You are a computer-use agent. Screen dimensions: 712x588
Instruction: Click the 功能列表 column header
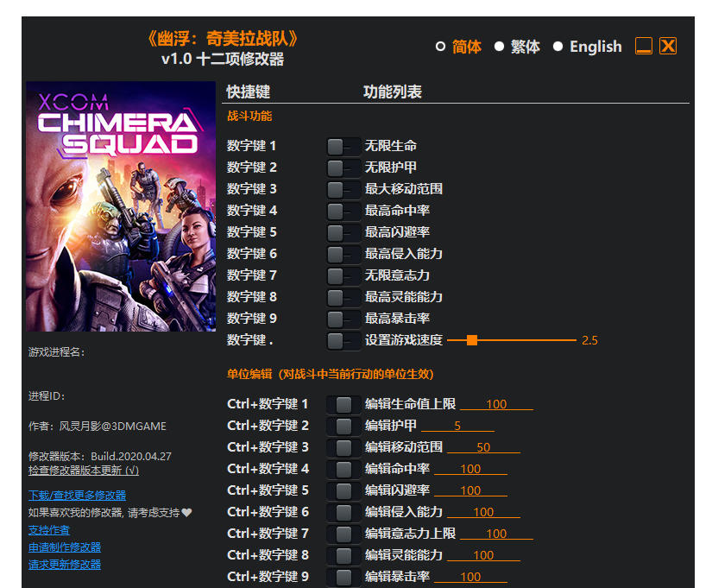[393, 92]
